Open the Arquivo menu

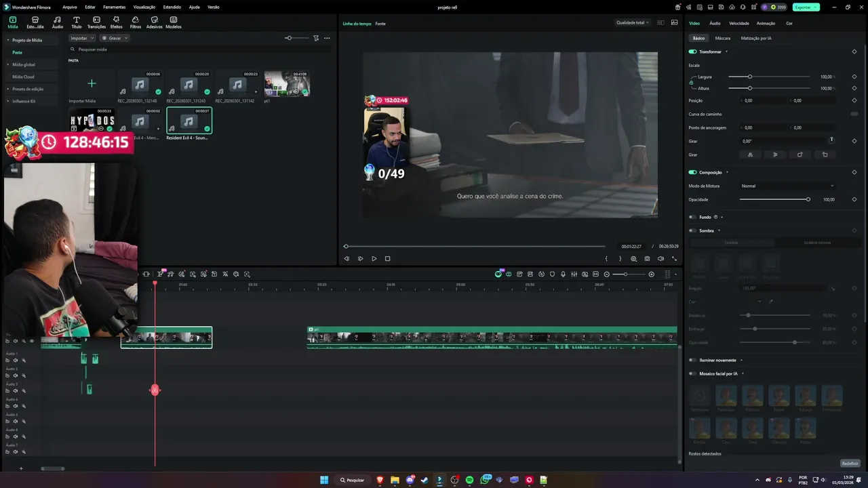tap(70, 7)
